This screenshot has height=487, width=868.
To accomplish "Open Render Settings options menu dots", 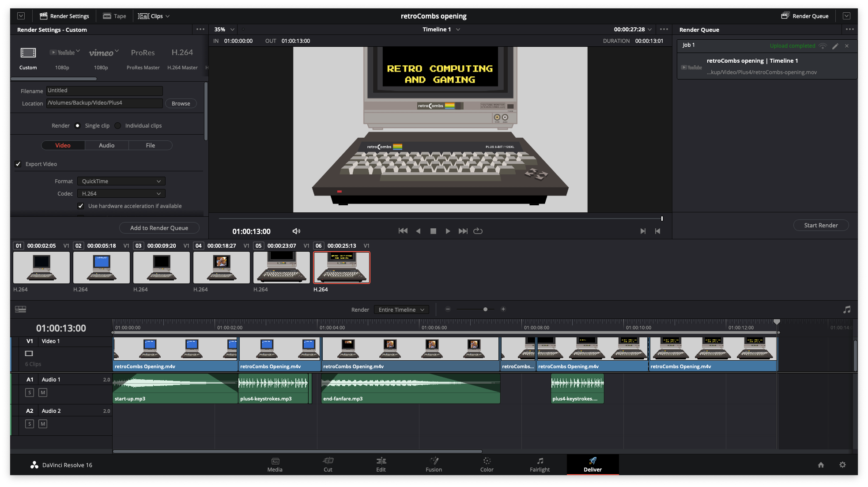I will click(200, 29).
